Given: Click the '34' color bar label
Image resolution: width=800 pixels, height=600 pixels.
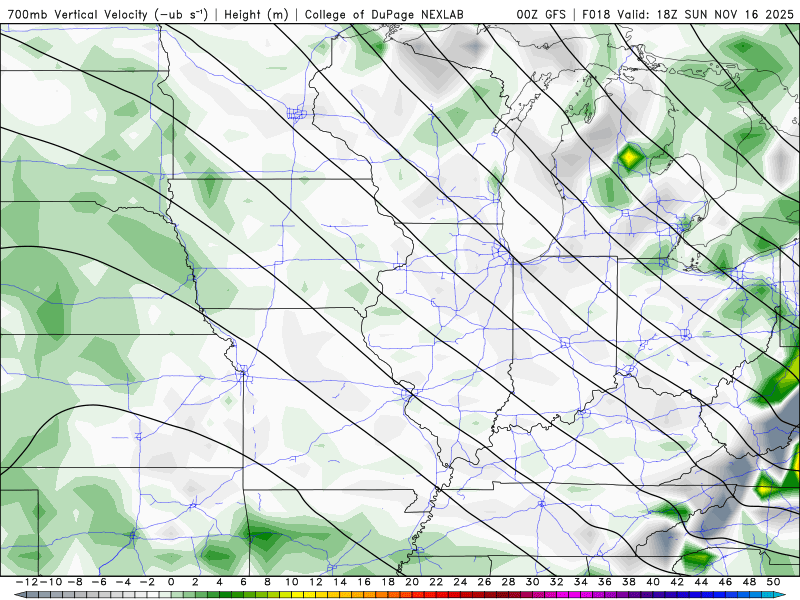Looking at the screenshot, I should pyautogui.click(x=581, y=582).
